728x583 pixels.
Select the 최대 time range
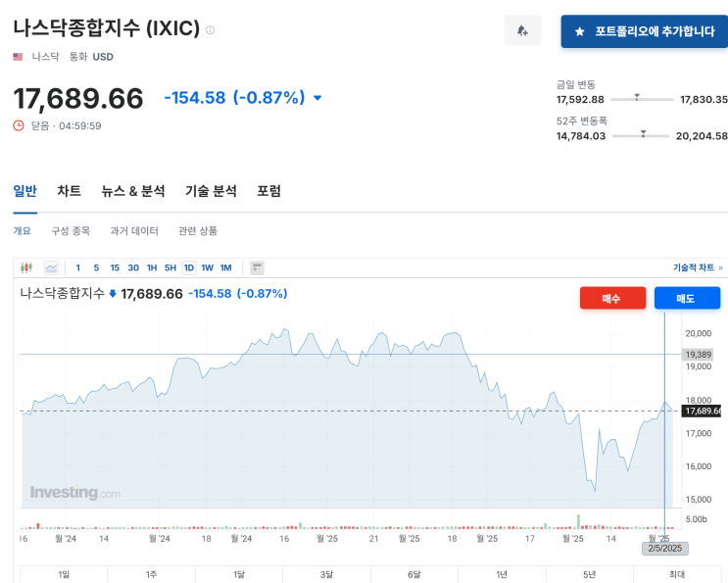pyautogui.click(x=677, y=574)
